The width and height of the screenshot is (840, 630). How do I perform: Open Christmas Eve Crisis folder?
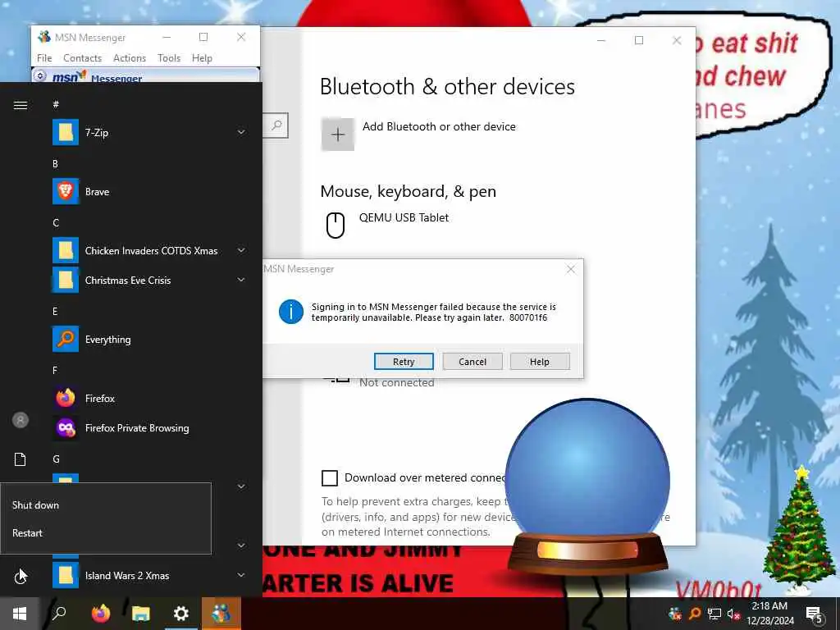(x=149, y=281)
